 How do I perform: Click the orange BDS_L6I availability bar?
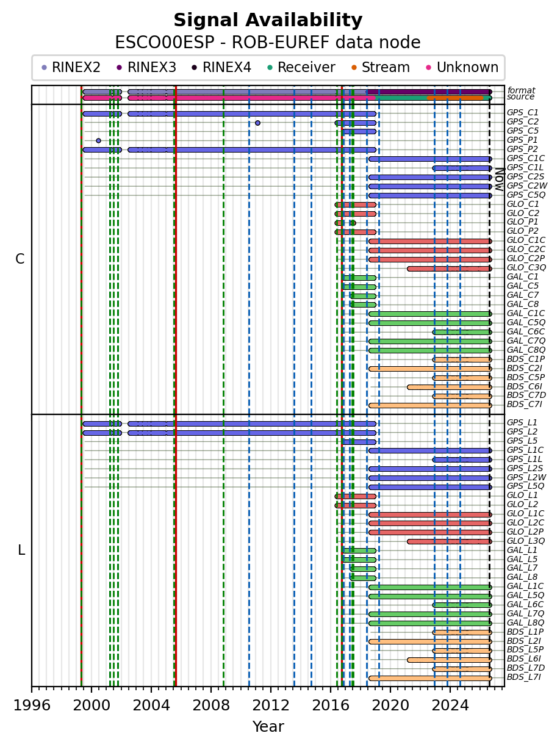click(450, 659)
